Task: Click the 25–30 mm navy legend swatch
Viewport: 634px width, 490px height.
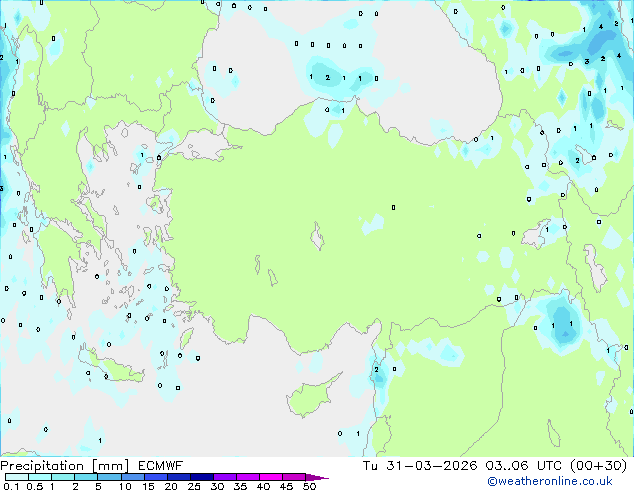Action: pos(202,477)
